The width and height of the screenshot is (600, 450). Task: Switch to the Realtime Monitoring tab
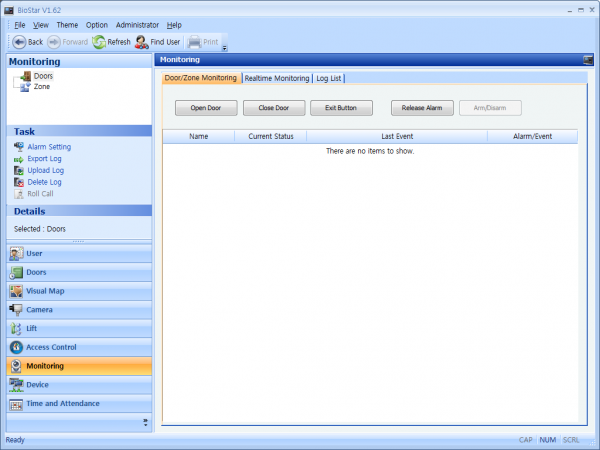tap(277, 78)
